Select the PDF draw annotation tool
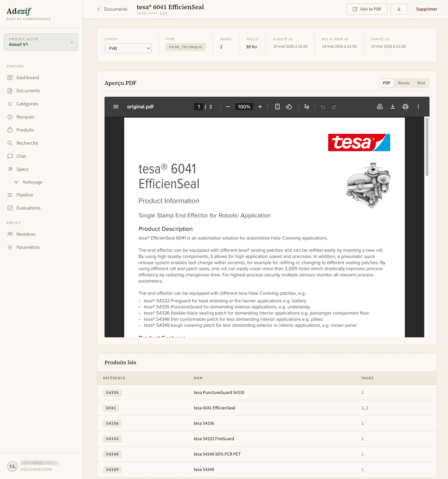The width and height of the screenshot is (448, 479). coord(307,107)
